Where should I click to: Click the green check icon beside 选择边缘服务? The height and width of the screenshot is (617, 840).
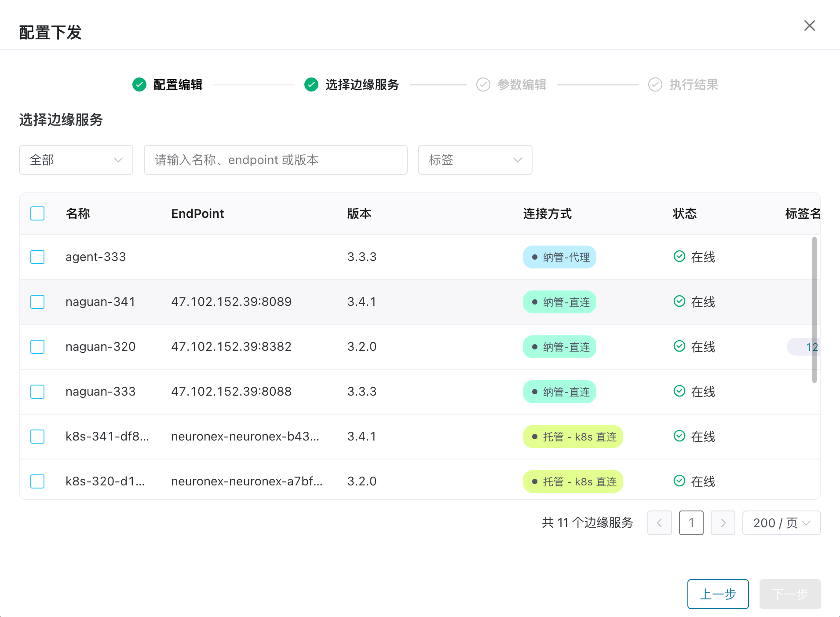click(311, 84)
